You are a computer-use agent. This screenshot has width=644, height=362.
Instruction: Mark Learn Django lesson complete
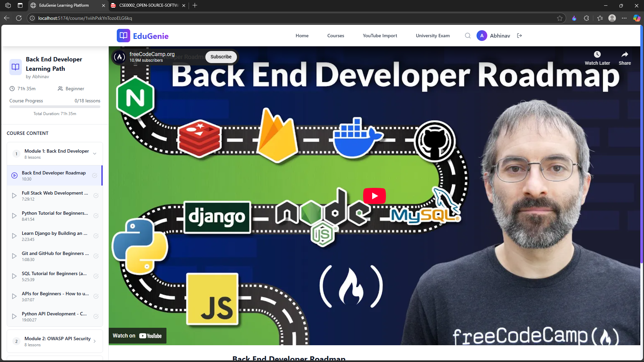pyautogui.click(x=96, y=236)
